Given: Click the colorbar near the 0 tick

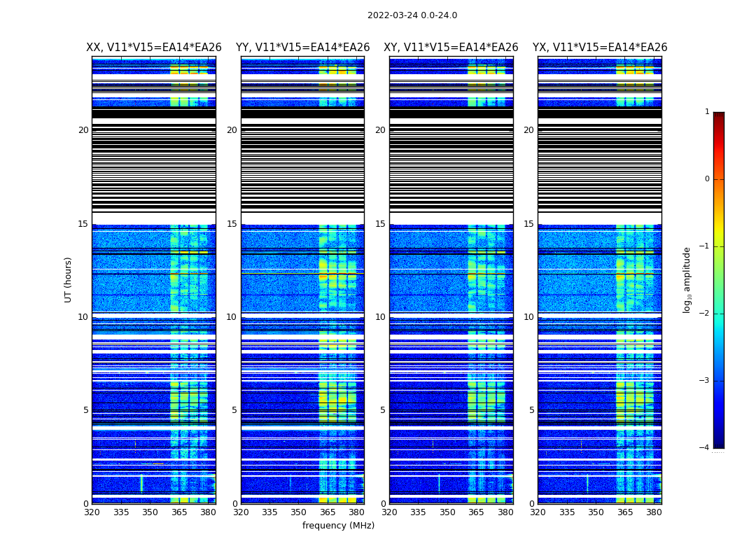Looking at the screenshot, I should pyautogui.click(x=719, y=179).
